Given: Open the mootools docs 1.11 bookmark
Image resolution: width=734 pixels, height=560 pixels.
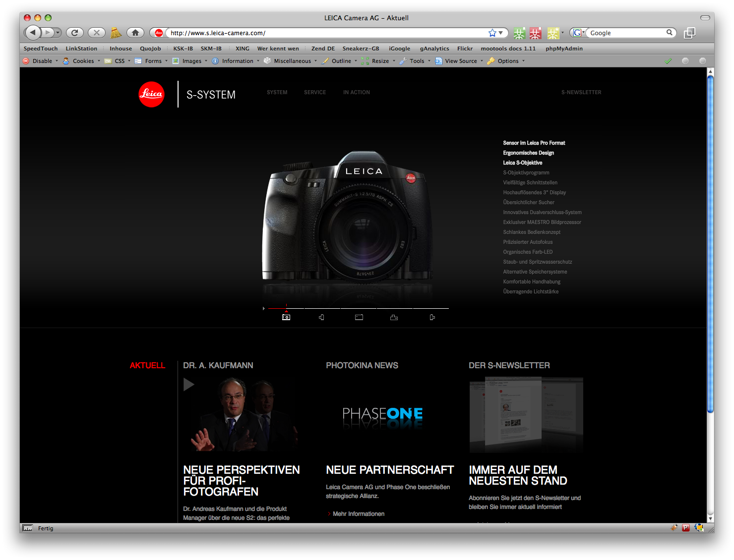Looking at the screenshot, I should pyautogui.click(x=508, y=49).
